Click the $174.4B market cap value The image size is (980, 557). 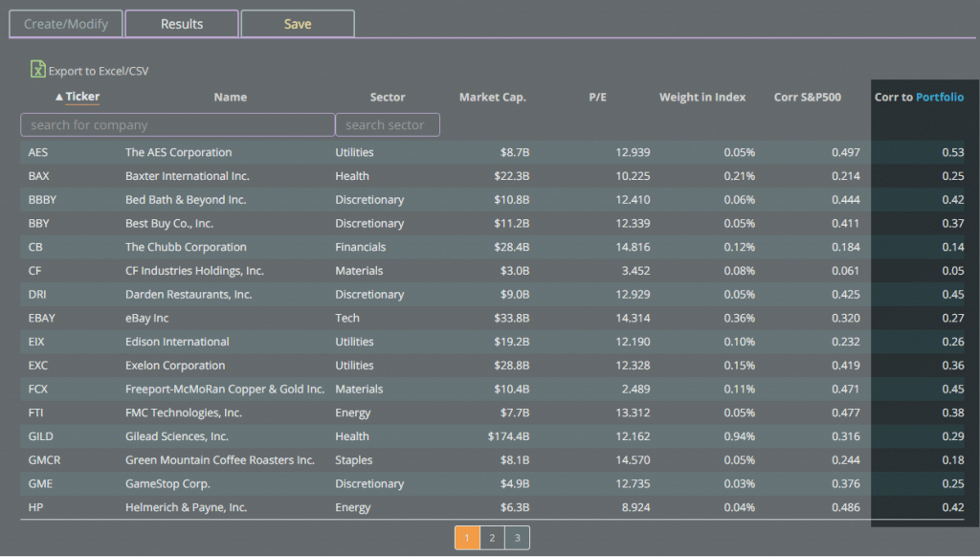509,436
